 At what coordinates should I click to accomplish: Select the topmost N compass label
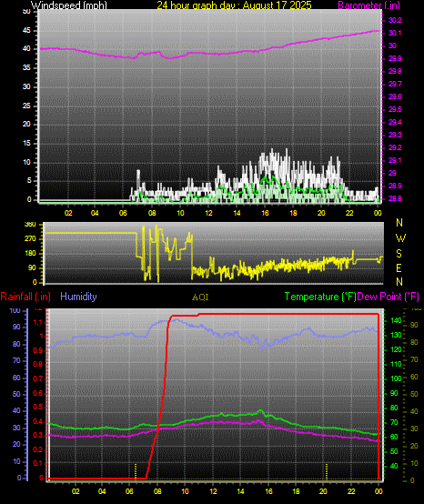(399, 222)
